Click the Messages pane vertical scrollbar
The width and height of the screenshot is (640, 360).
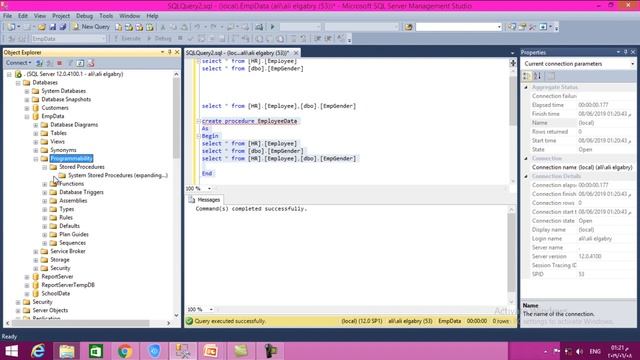[x=511, y=252]
